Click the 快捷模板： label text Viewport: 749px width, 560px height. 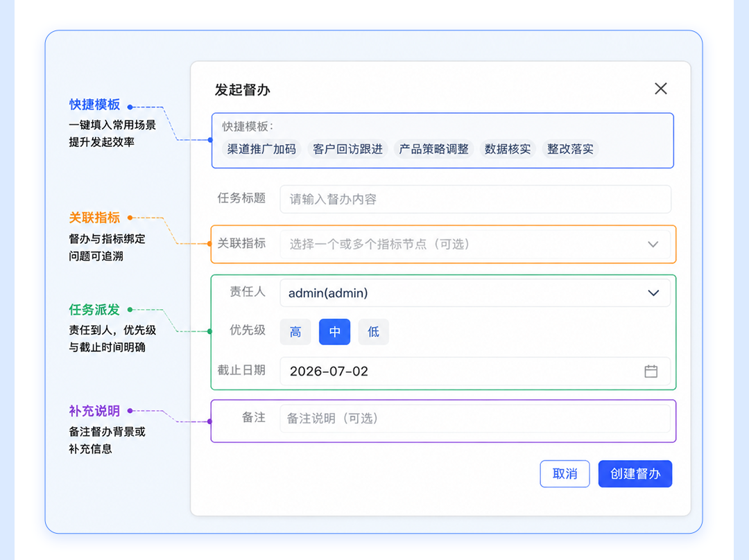[x=248, y=126]
